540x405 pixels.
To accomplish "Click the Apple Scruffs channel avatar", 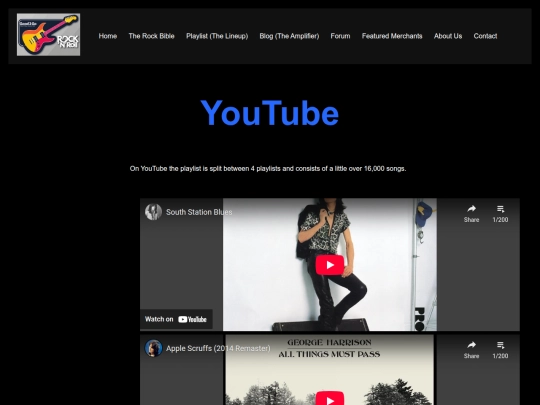I will pos(153,348).
